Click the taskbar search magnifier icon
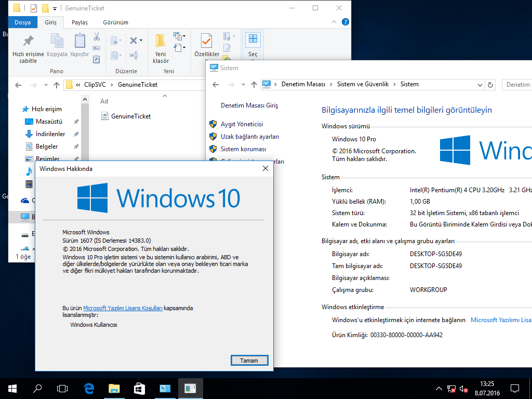The height and width of the screenshot is (399, 532). [x=37, y=389]
